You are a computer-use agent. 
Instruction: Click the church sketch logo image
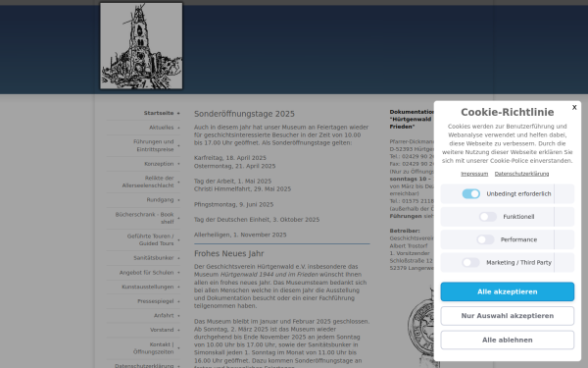click(141, 46)
